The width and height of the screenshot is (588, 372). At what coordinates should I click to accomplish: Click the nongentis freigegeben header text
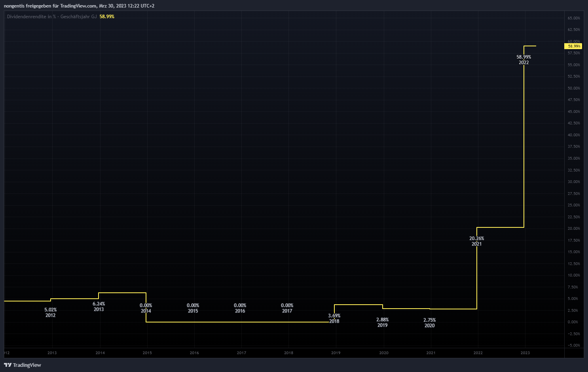pyautogui.click(x=79, y=6)
